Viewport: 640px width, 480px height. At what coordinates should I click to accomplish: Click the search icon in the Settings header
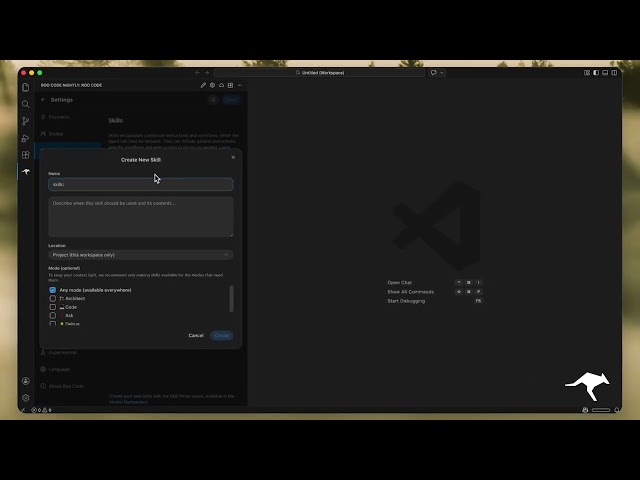(213, 100)
